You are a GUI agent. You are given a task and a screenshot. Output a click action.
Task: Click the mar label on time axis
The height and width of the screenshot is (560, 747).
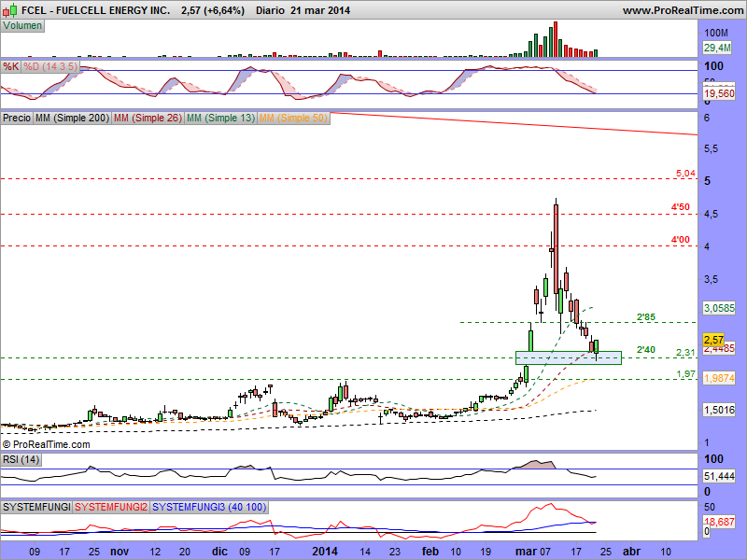(x=526, y=552)
